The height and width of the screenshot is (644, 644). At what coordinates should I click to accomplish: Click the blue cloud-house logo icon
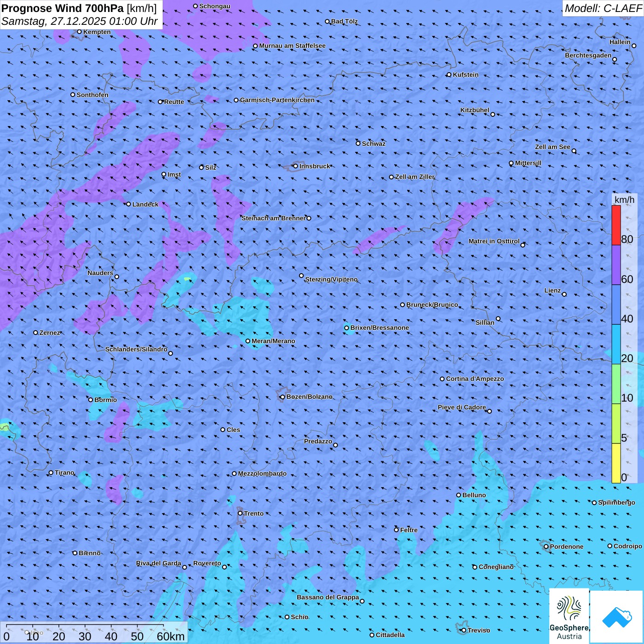pos(616,617)
